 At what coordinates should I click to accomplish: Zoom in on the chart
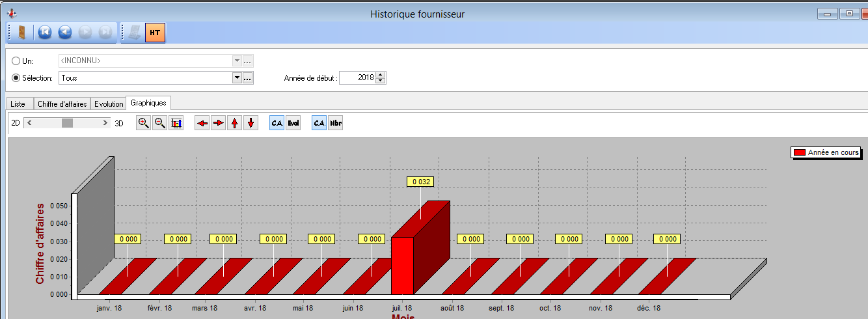143,123
